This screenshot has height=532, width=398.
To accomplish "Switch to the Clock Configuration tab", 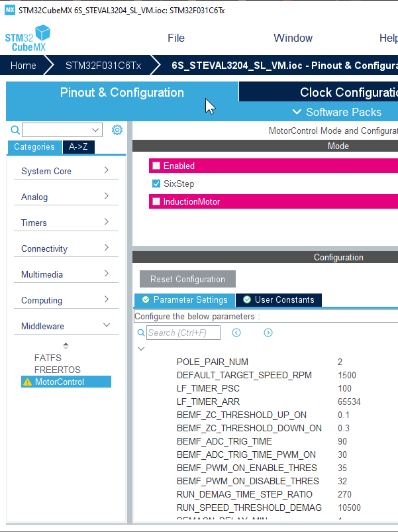I will click(x=319, y=91).
